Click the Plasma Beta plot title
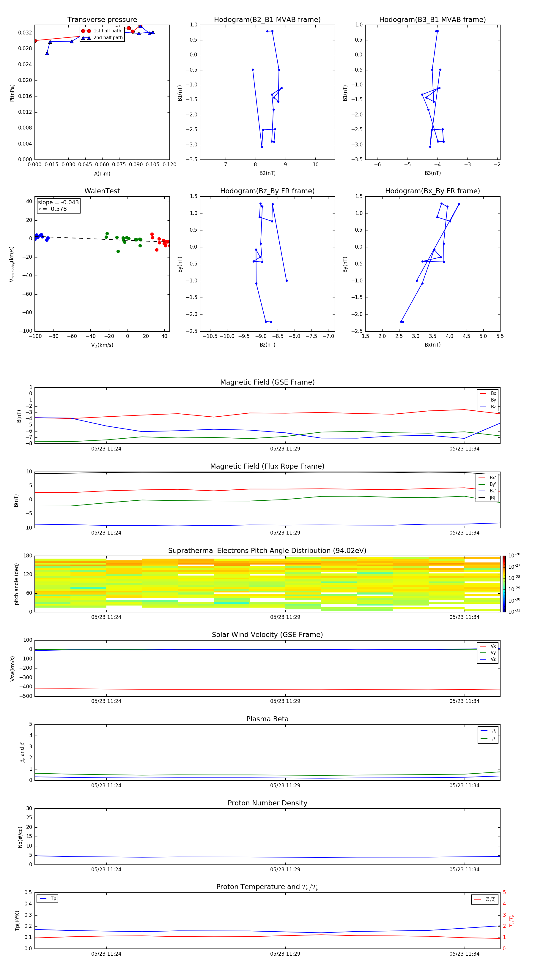Viewport: 535px width, 980px height. click(x=267, y=719)
